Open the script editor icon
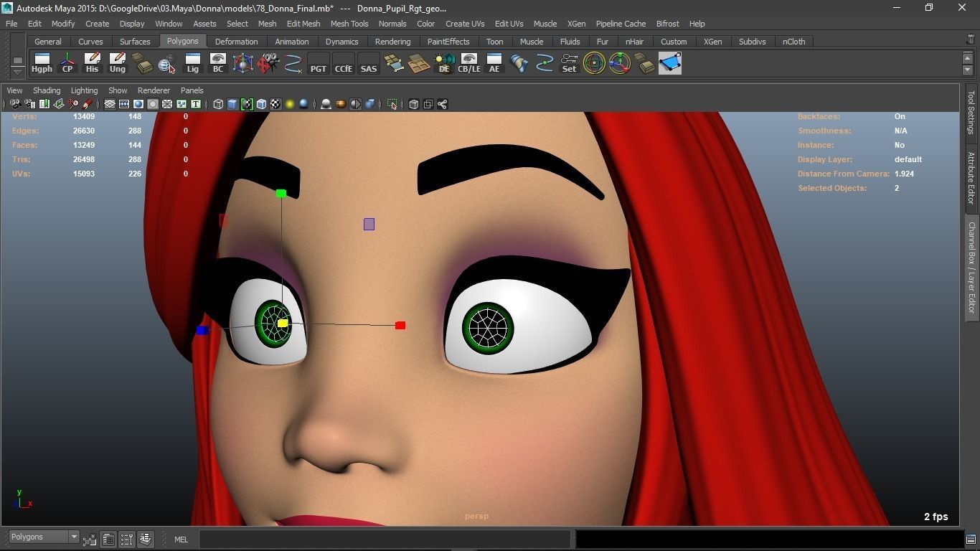 (x=971, y=539)
